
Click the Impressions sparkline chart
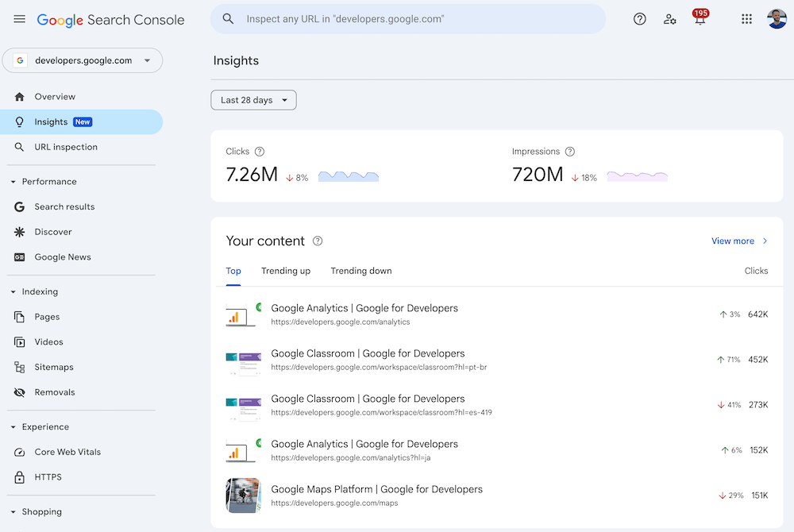click(637, 176)
